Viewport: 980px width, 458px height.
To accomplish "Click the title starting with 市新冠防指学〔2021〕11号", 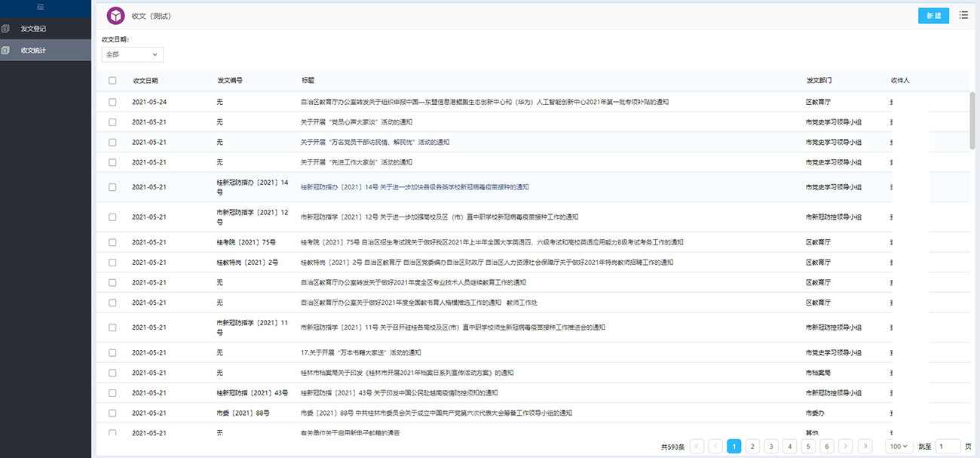I will [452, 327].
